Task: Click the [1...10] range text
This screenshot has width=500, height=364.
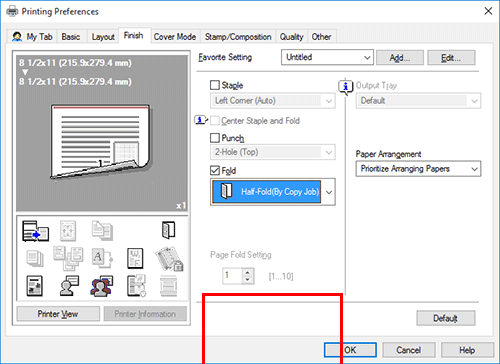Action: [x=281, y=276]
